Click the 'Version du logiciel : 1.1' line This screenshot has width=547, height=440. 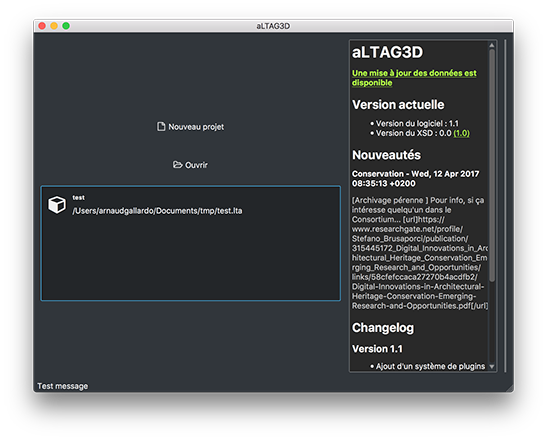(417, 124)
